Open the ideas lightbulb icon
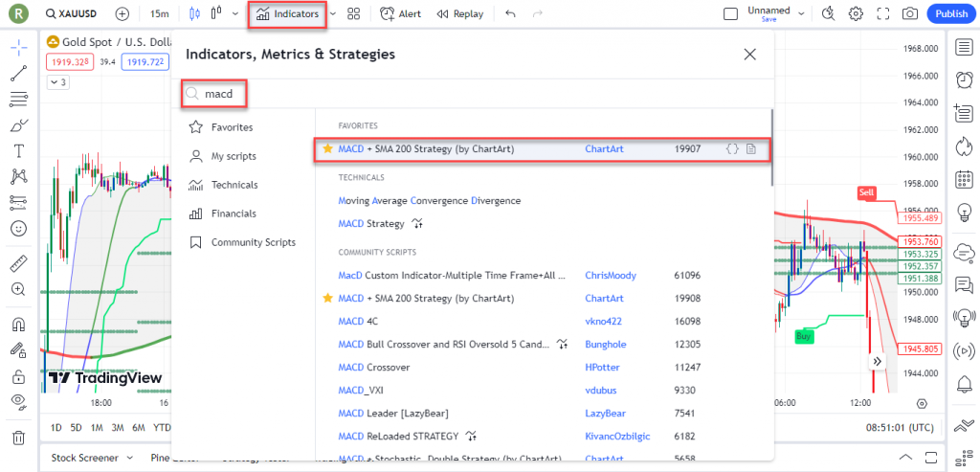Screen dimensions: 980x472 965,214
